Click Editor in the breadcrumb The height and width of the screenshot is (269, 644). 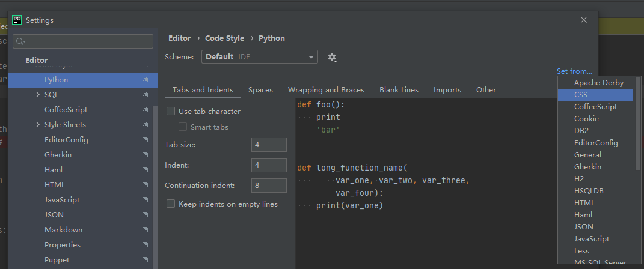click(179, 38)
